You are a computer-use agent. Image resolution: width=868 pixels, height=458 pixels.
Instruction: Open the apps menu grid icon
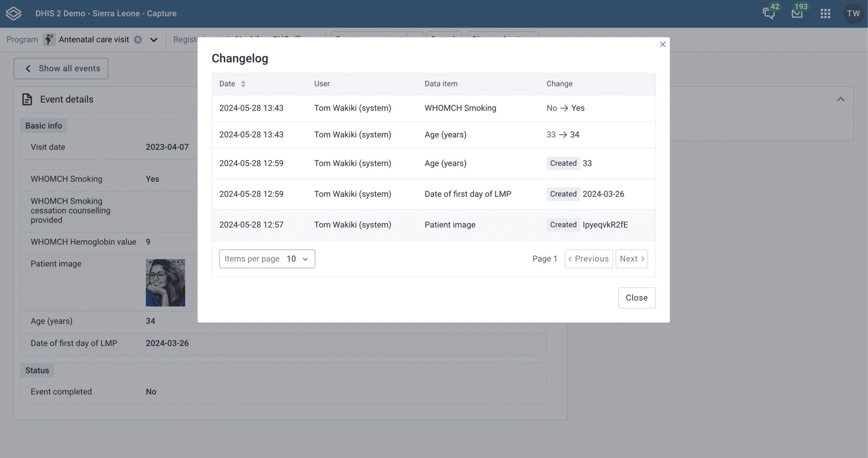pyautogui.click(x=825, y=13)
